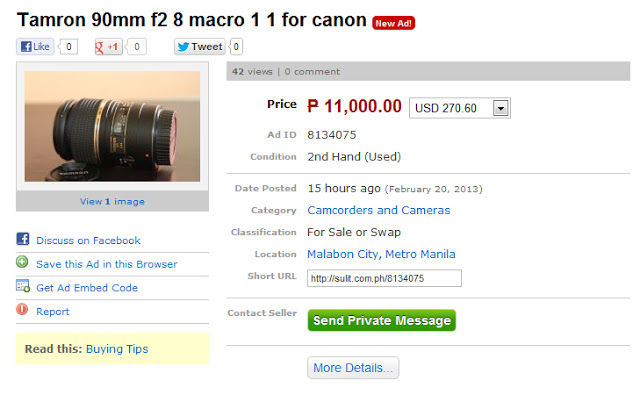Image resolution: width=640 pixels, height=395 pixels.
Task: Open Camcorders and Cameras category link
Action: click(x=379, y=210)
